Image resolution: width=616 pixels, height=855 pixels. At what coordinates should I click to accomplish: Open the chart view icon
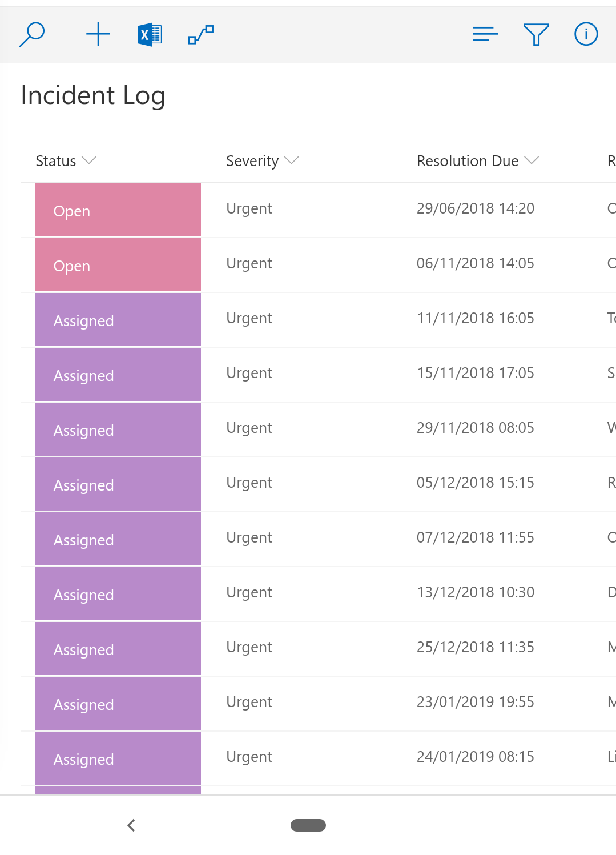pos(200,34)
